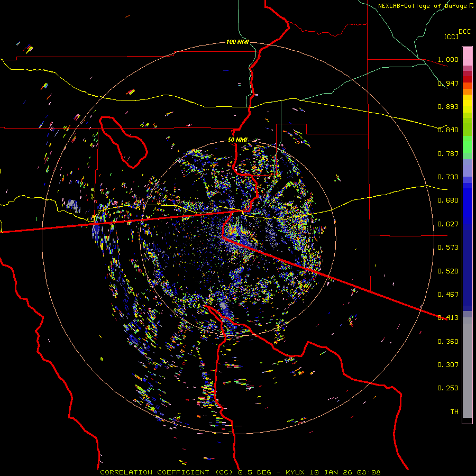Screen dimensions: 476x476
Task: Click the 0.253 scale label
Action: point(448,388)
